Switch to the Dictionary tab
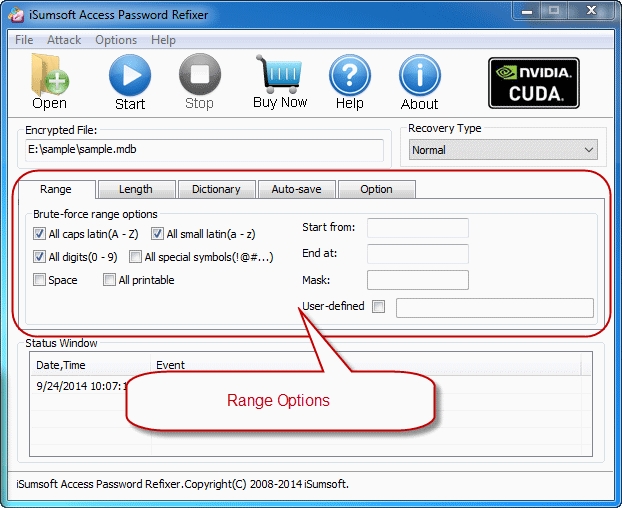This screenshot has width=622, height=508. [x=216, y=189]
